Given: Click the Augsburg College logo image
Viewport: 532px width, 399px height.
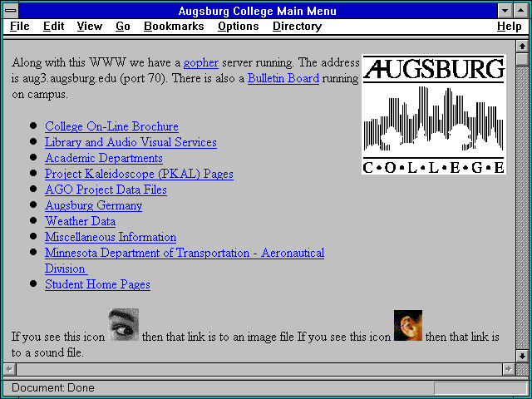Looking at the screenshot, I should (434, 115).
